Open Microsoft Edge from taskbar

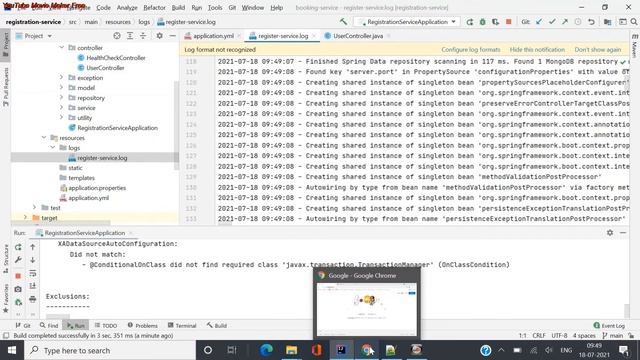(267, 350)
